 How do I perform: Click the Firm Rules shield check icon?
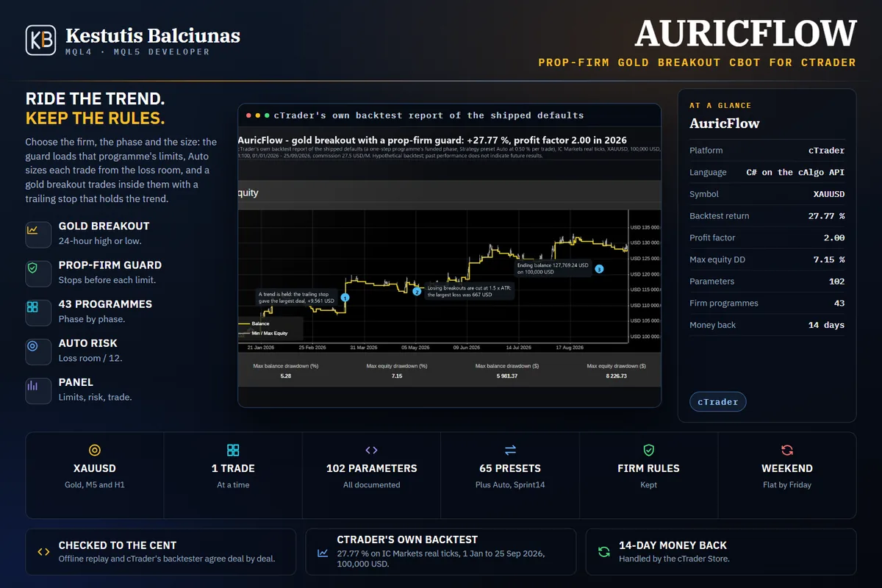tap(648, 450)
